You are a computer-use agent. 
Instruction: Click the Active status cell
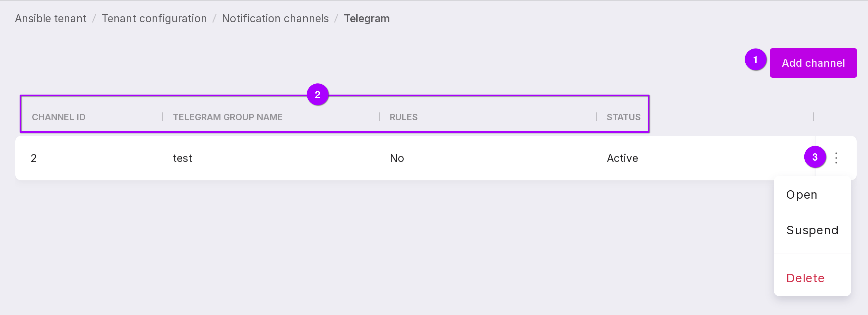click(622, 158)
